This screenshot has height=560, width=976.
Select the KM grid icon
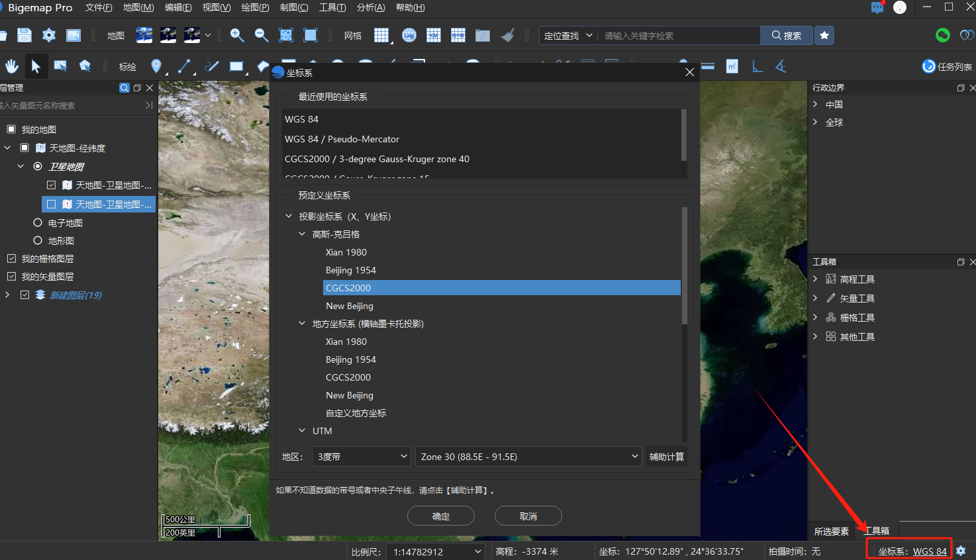coord(434,35)
